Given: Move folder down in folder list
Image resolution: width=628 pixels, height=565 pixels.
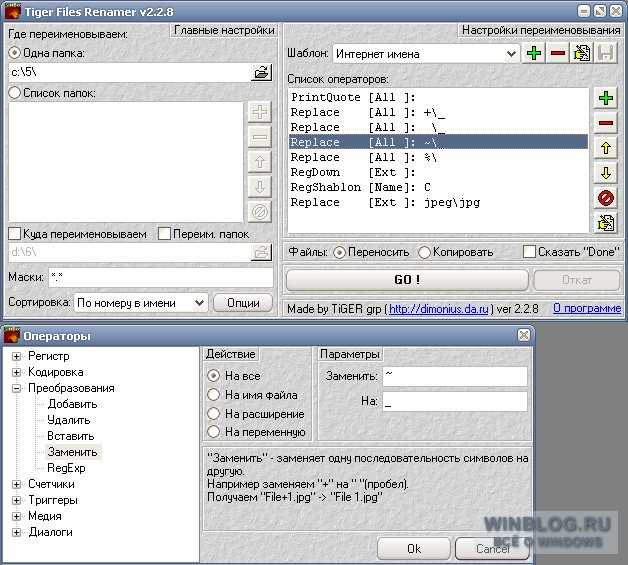Looking at the screenshot, I should click(x=260, y=187).
